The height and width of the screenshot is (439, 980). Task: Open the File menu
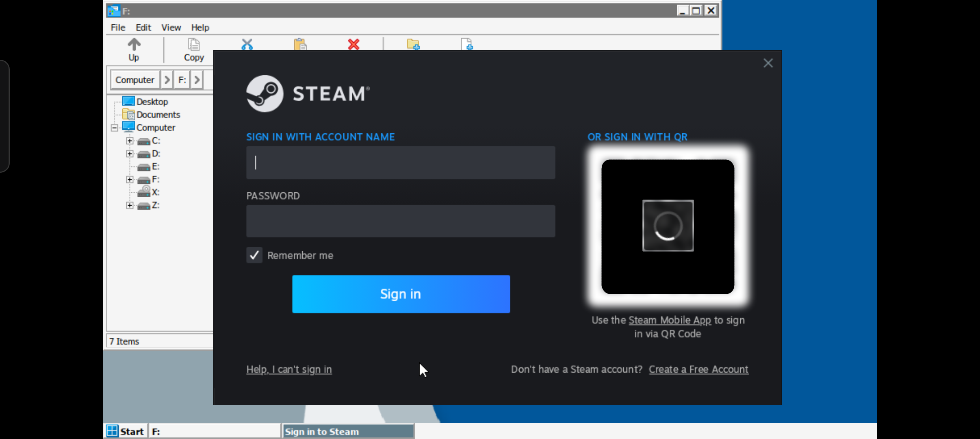(118, 28)
